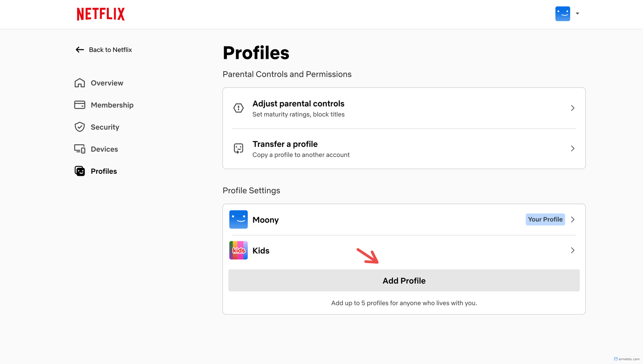Click the back arrow next to Back to Netflix
The width and height of the screenshot is (643, 364).
pyautogui.click(x=79, y=49)
